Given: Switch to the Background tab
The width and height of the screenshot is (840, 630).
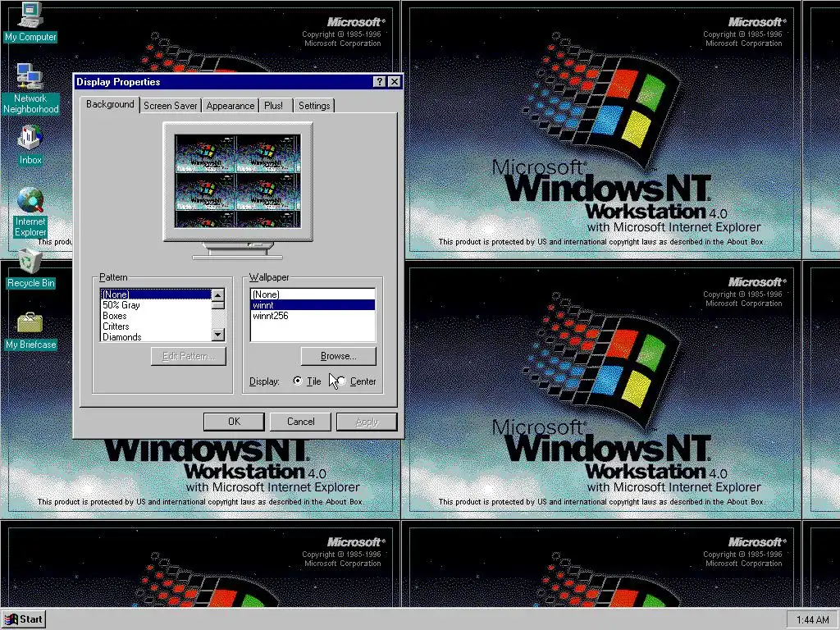Looking at the screenshot, I should (110, 104).
